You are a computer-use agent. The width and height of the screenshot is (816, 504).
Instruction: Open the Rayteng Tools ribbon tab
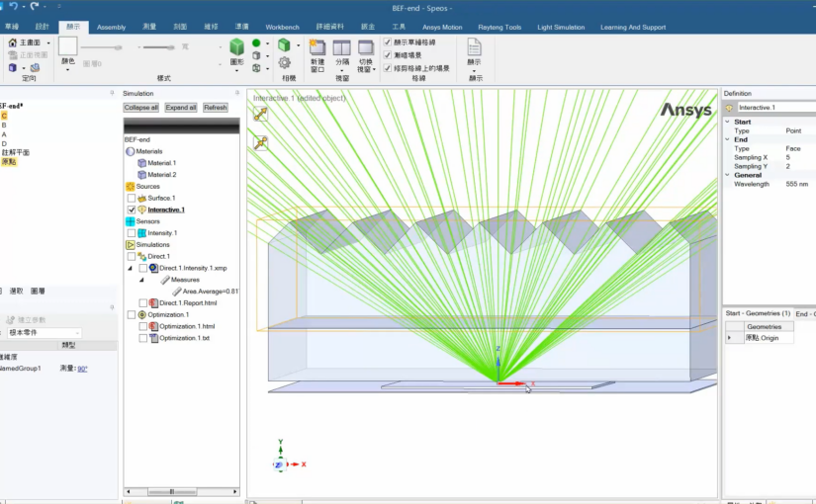(x=499, y=27)
